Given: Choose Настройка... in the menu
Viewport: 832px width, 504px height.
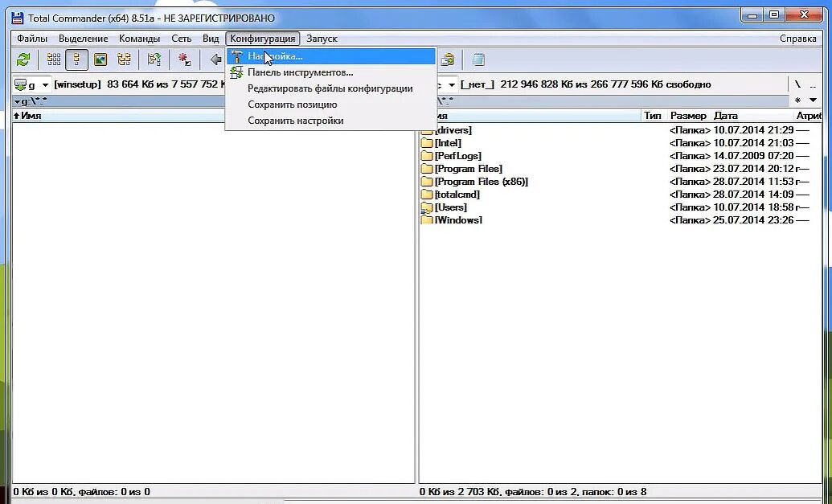Looking at the screenshot, I should click(x=330, y=56).
